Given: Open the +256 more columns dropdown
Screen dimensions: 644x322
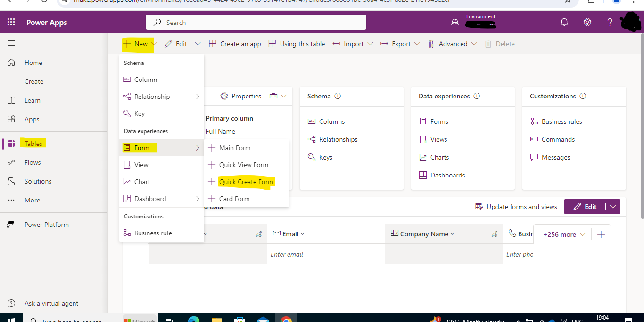Looking at the screenshot, I should [562, 234].
